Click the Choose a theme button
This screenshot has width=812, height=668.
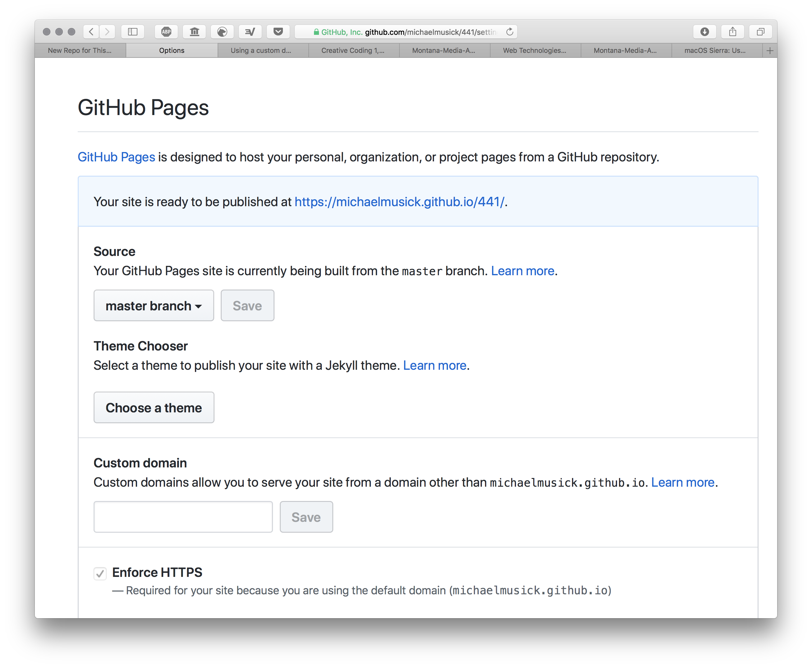click(154, 407)
